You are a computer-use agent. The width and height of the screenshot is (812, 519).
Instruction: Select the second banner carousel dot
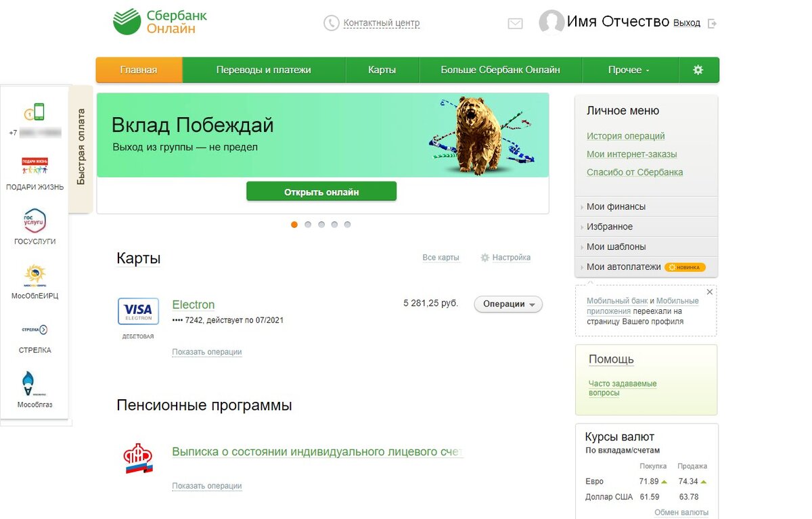308,225
